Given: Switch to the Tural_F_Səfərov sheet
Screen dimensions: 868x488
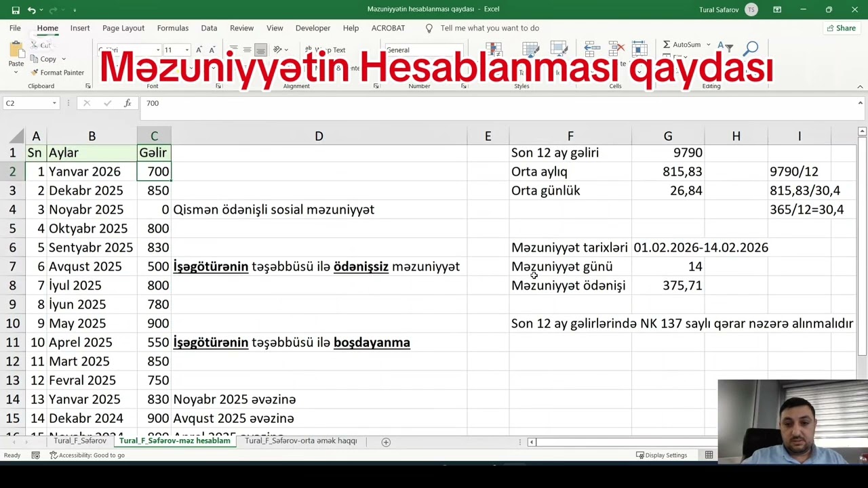Looking at the screenshot, I should point(80,441).
